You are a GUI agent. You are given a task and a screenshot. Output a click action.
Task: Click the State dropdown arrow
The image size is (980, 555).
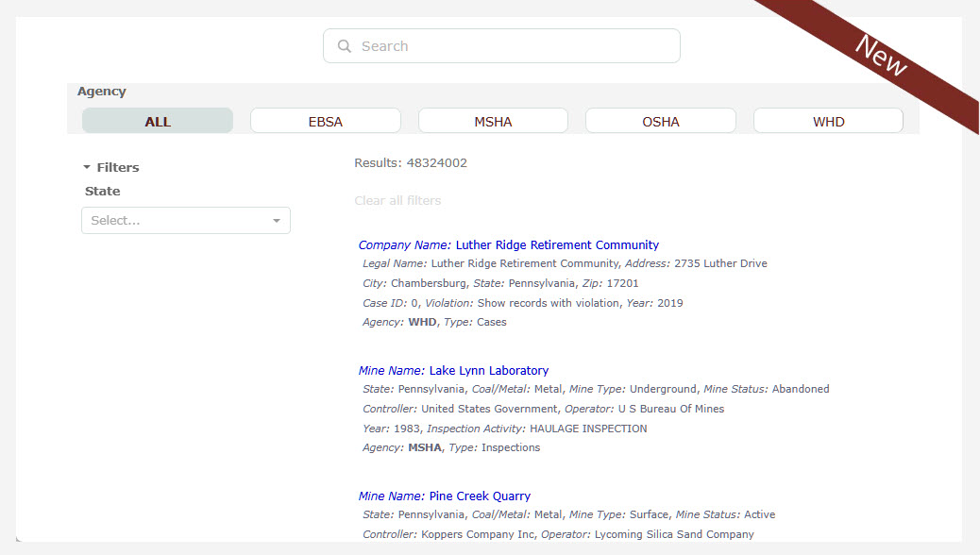point(277,221)
